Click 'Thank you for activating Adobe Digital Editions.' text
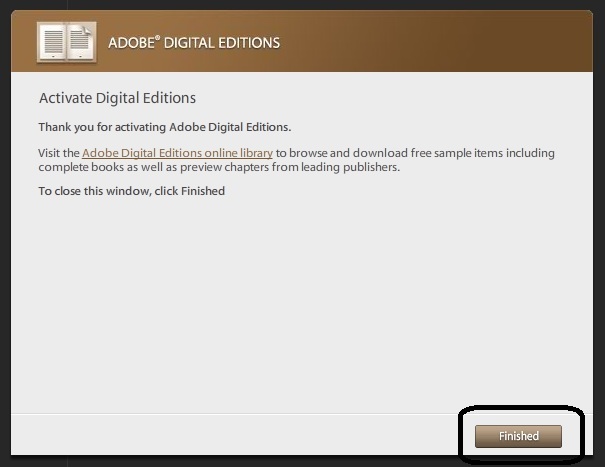Screen dimensions: 605x467 click(x=165, y=127)
